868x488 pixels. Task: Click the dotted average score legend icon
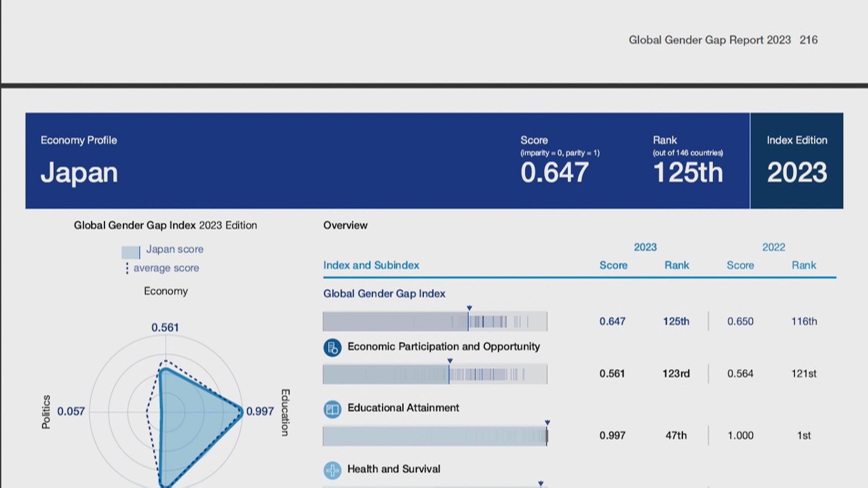pyautogui.click(x=127, y=268)
